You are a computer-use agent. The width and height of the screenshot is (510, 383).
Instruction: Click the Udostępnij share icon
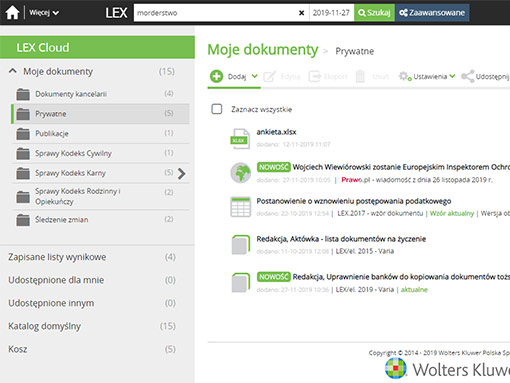pyautogui.click(x=467, y=77)
